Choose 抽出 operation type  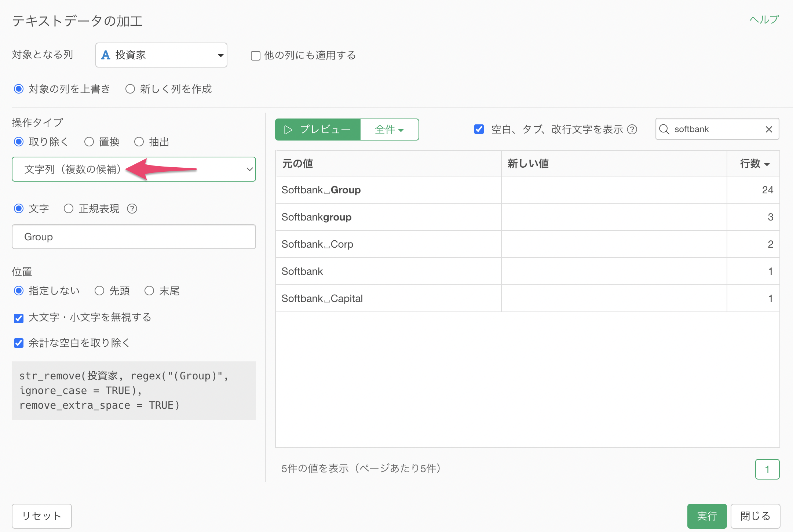click(139, 142)
